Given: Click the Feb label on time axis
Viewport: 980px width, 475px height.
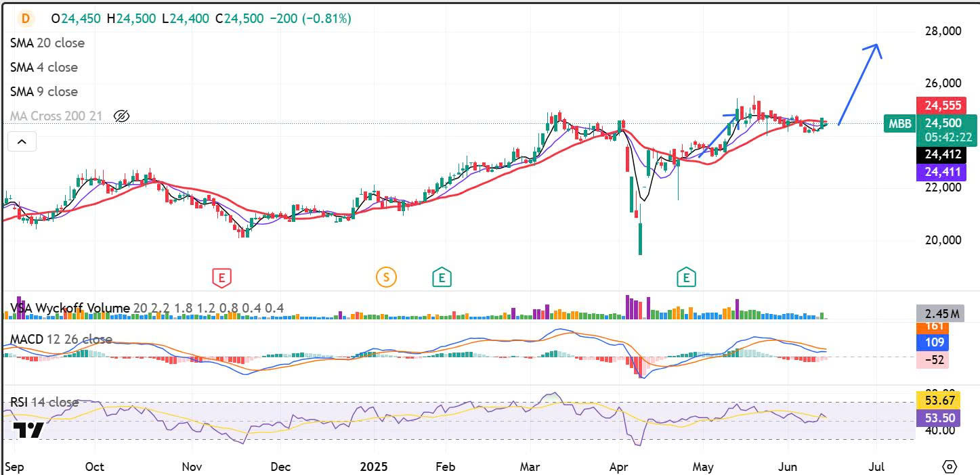Looking at the screenshot, I should 444,467.
